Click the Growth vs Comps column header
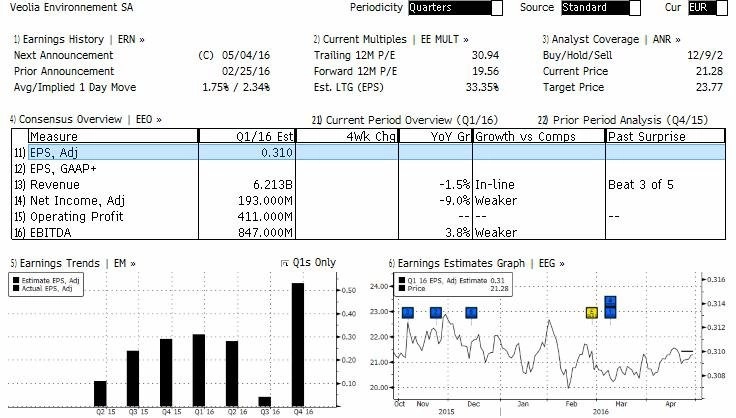 (539, 137)
